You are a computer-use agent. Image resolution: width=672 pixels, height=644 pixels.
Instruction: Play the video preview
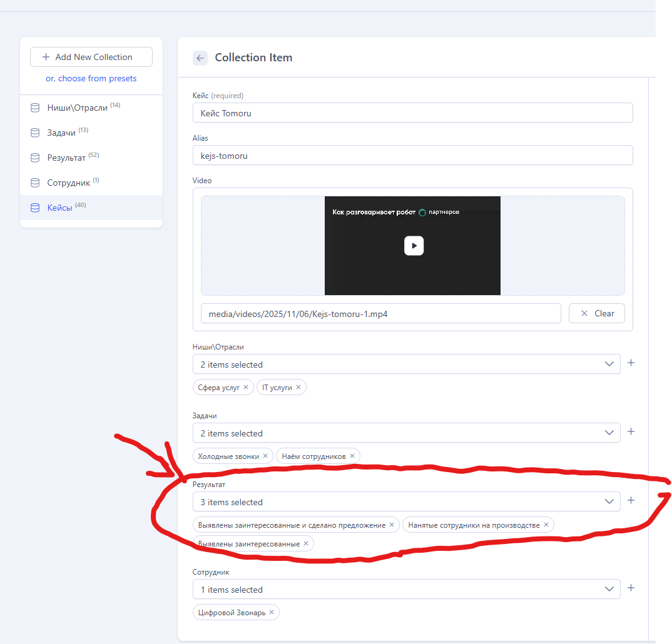[x=414, y=246]
